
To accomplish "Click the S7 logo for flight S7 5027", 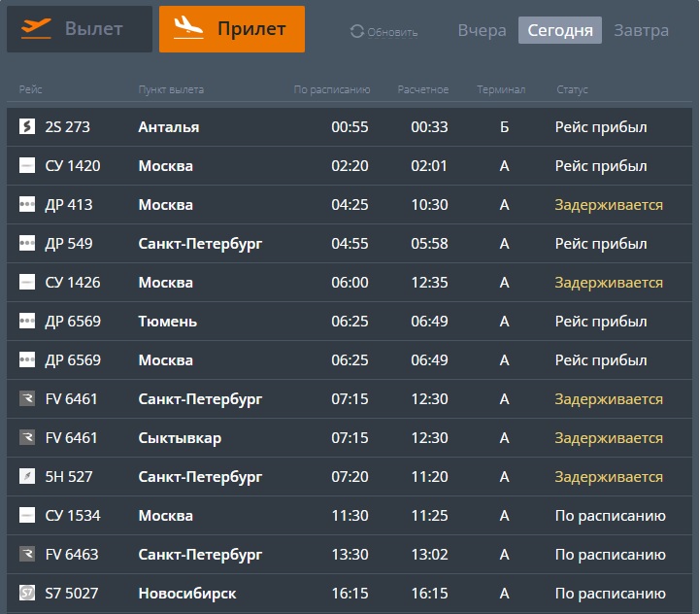I will click(27, 593).
